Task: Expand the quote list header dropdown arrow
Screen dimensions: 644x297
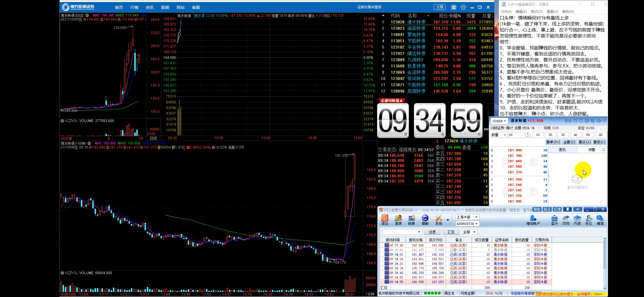Action: (383, 16)
